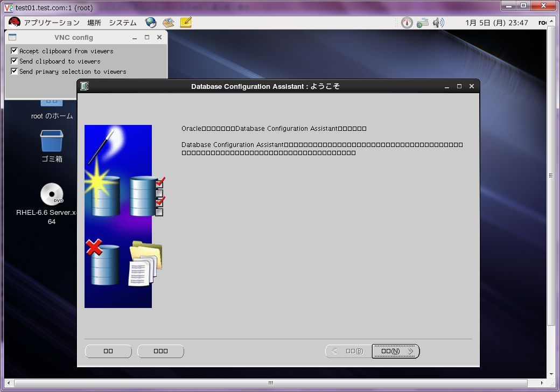Select the trash bin desktop icon
Viewport: 560px width, 392px height.
tap(52, 141)
